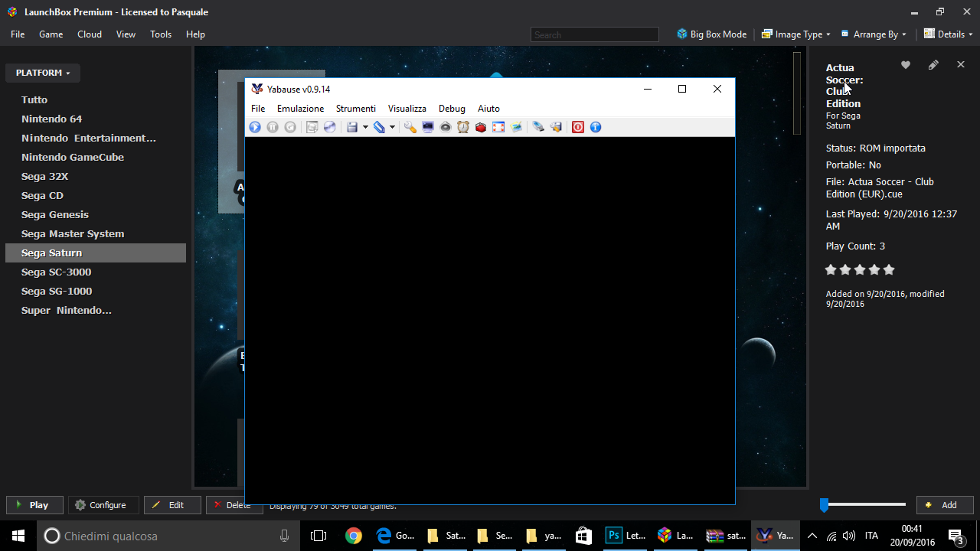Open the Aiuto menu
The height and width of the screenshot is (551, 980).
point(488,109)
